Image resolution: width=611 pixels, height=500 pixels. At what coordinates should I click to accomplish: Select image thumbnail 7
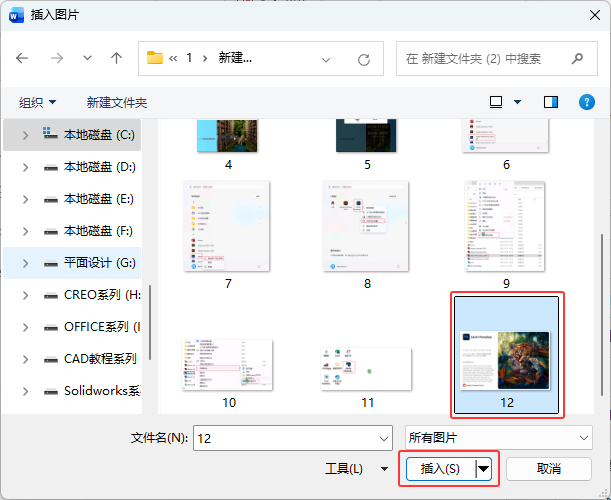coord(227,226)
